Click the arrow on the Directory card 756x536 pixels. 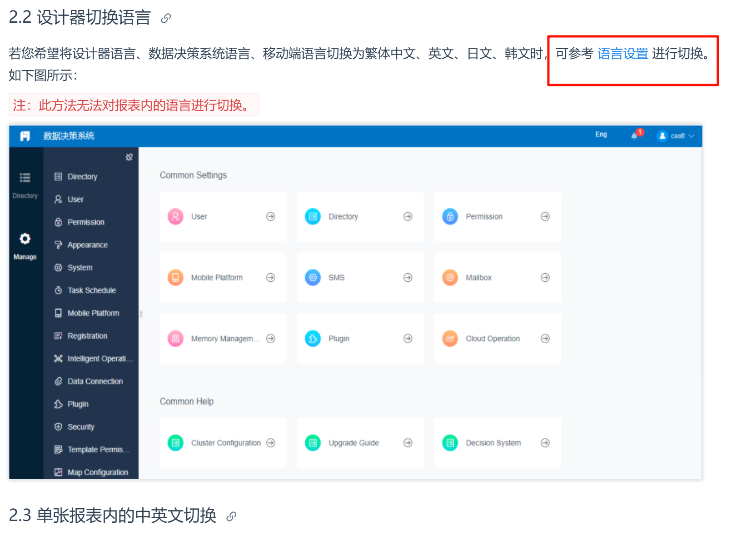408,216
